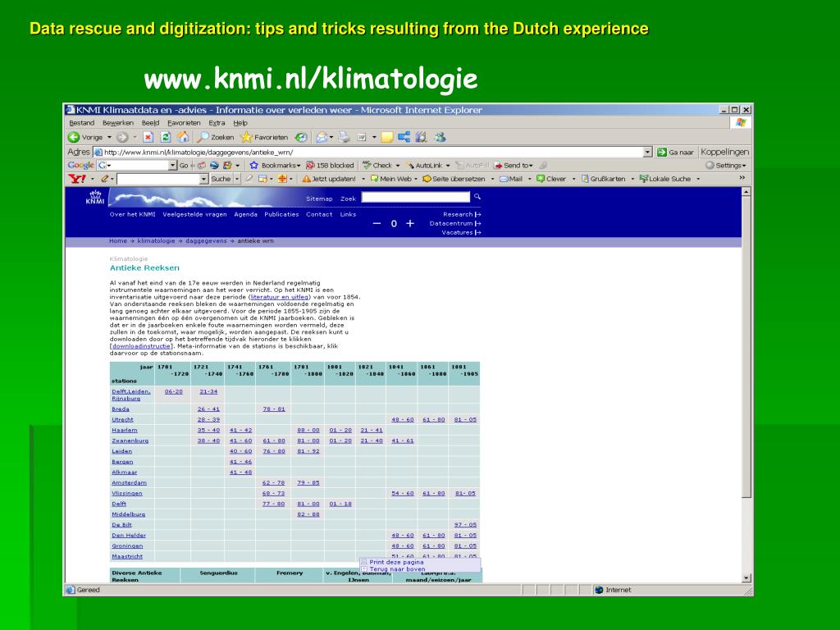This screenshot has width=840, height=630.
Task: Click Amsterdam 62 - 78 period link
Action: pyautogui.click(x=274, y=482)
